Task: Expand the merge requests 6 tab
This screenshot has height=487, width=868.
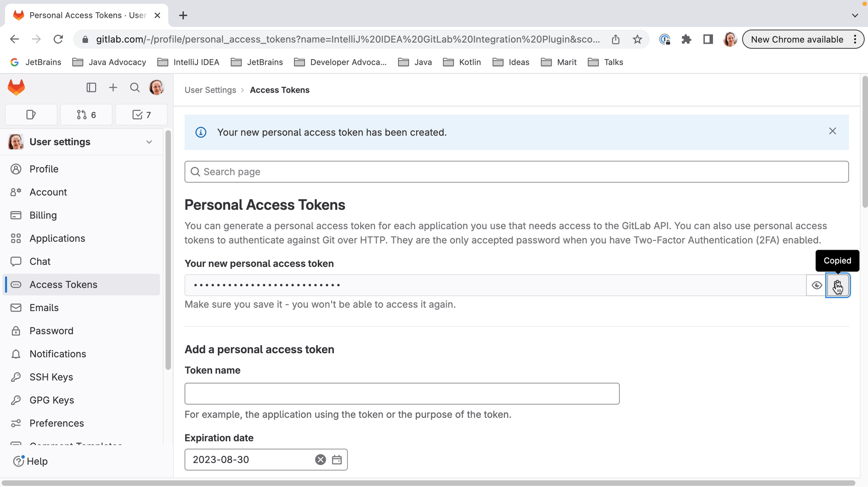Action: [86, 114]
